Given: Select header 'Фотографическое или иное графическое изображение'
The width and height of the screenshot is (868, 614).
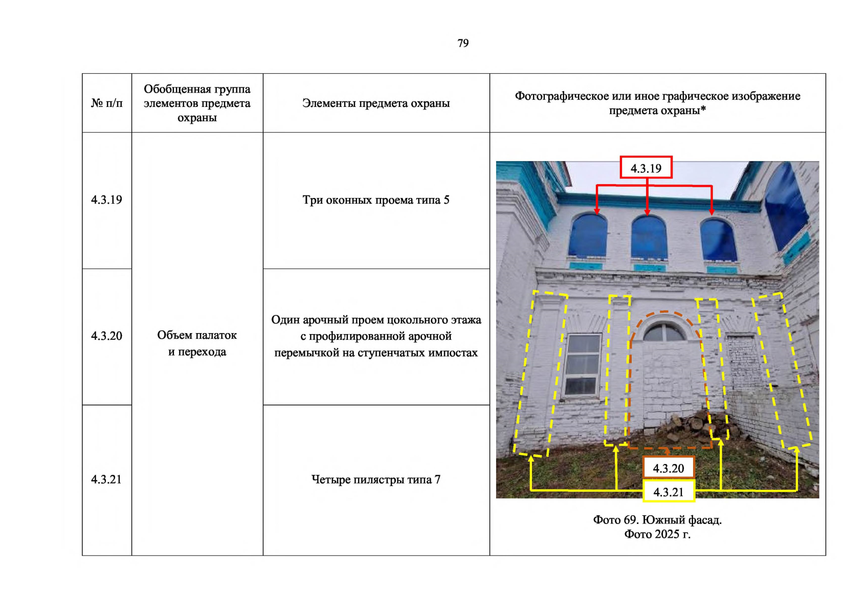Looking at the screenshot, I should coord(657,96).
